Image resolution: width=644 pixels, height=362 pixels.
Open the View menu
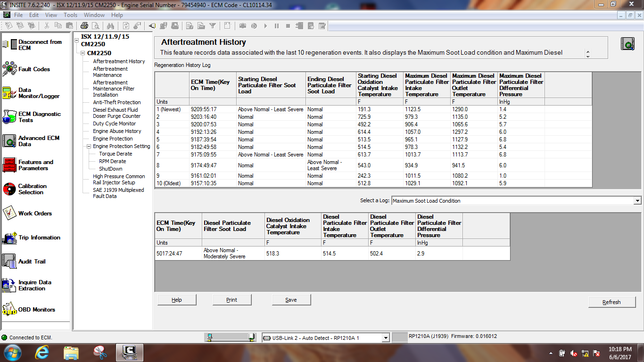tap(51, 15)
